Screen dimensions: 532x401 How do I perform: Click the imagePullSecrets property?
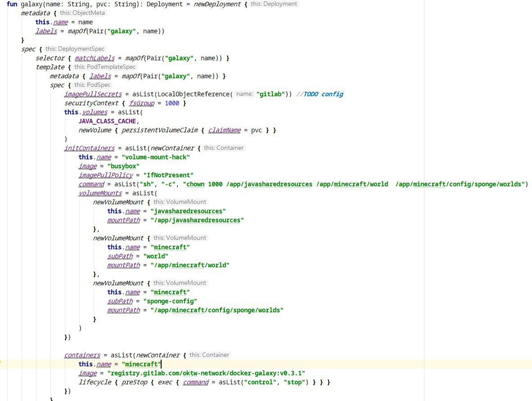click(x=93, y=94)
